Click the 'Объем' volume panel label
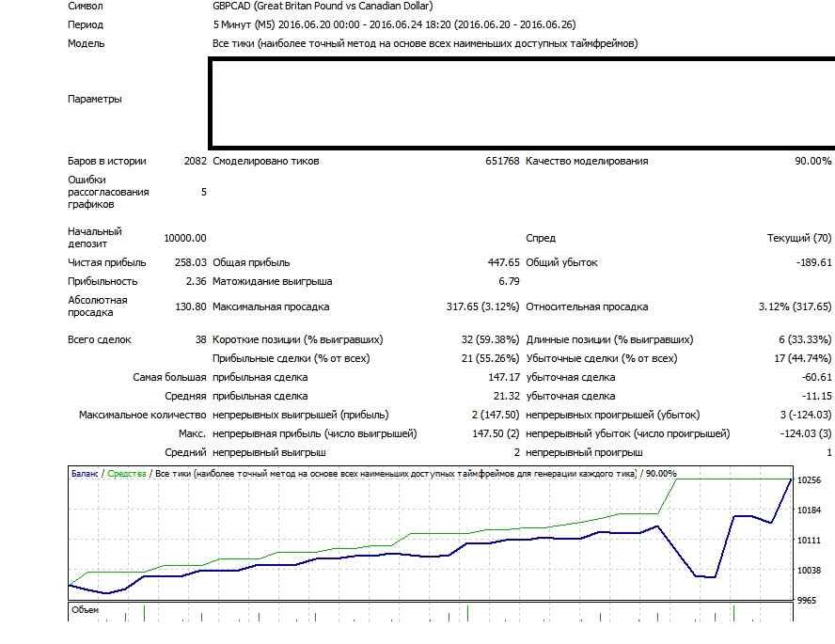 click(86, 610)
